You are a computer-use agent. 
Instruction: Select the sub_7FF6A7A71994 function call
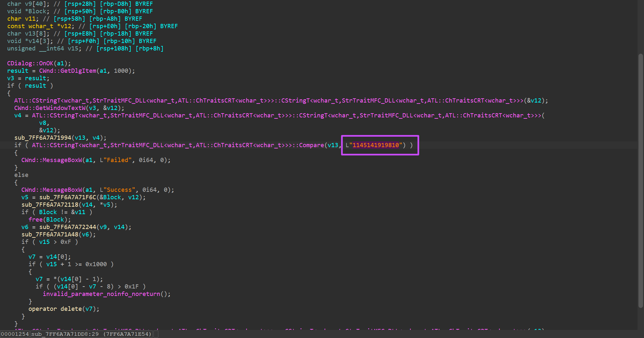(43, 138)
